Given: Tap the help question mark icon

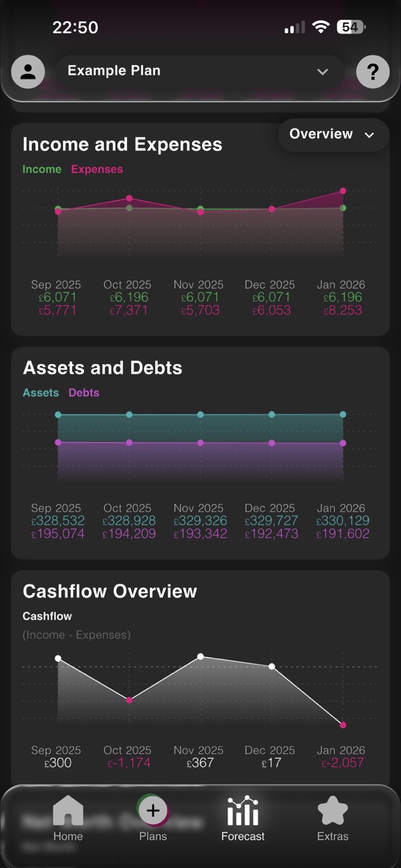Looking at the screenshot, I should point(373,71).
